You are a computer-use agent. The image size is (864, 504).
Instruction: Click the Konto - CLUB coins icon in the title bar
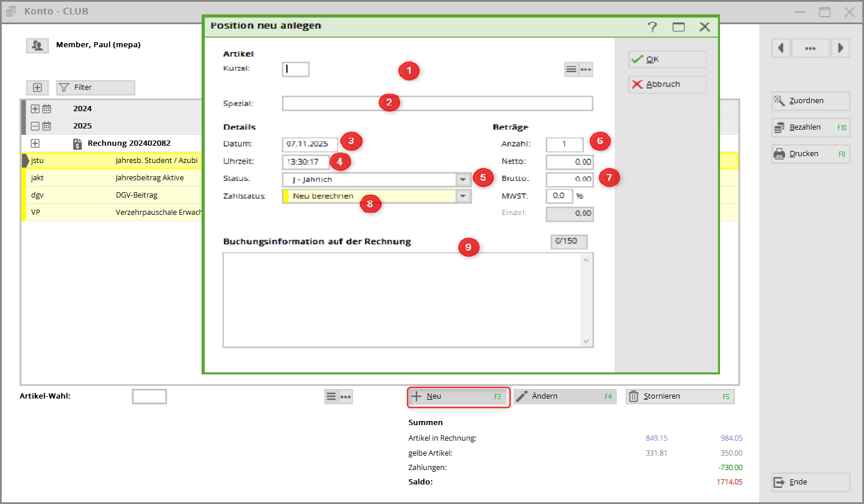click(12, 11)
